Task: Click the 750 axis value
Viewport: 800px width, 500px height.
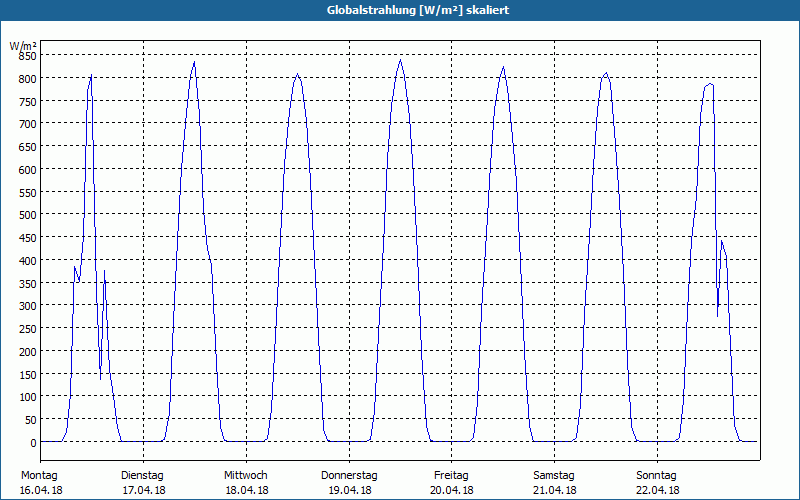Action: coord(27,102)
